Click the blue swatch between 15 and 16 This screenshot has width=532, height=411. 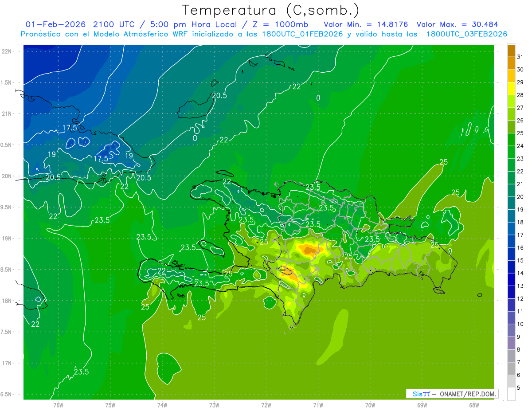click(x=511, y=254)
